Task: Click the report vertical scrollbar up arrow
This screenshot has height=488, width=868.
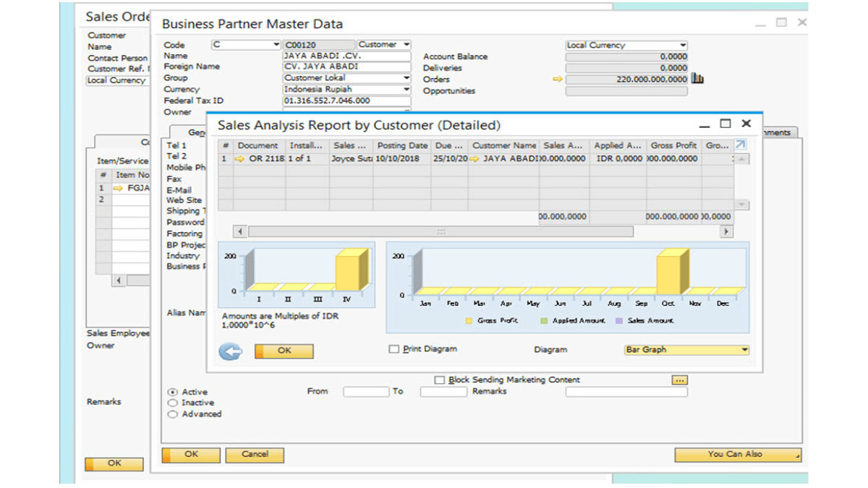Action: click(x=741, y=158)
